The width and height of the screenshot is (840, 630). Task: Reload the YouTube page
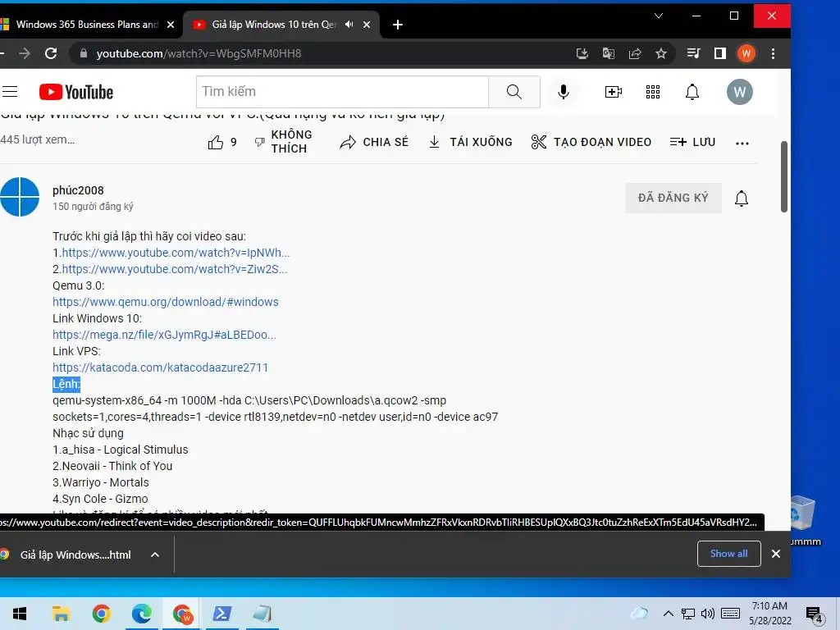coord(51,53)
